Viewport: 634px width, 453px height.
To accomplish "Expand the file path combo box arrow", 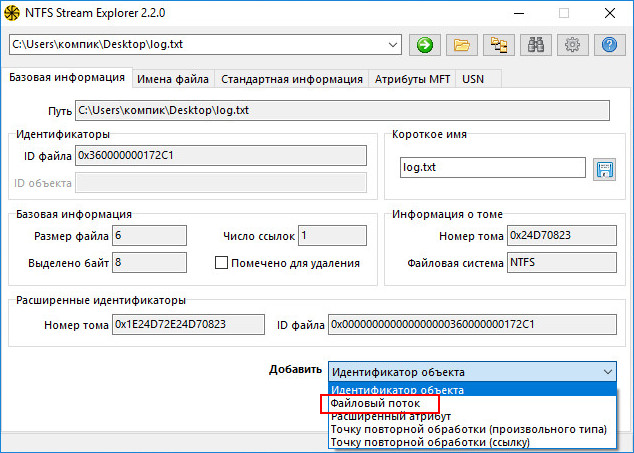I will point(393,44).
